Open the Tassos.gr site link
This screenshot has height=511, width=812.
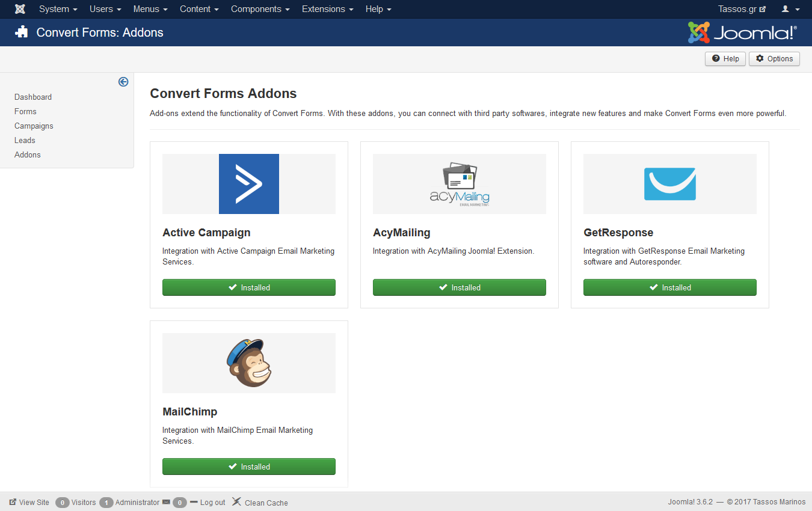click(742, 9)
